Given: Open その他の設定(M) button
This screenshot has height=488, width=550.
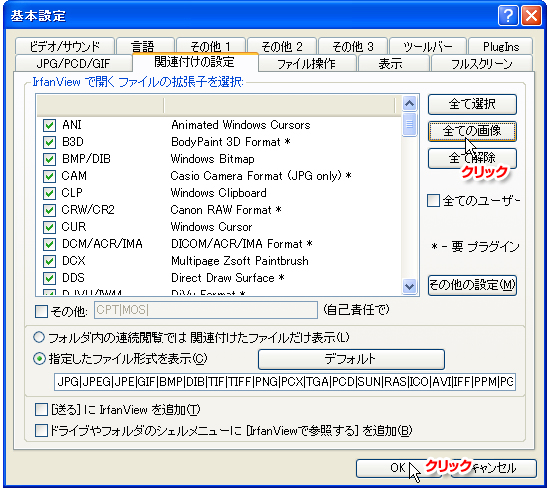Looking at the screenshot, I should [x=472, y=285].
